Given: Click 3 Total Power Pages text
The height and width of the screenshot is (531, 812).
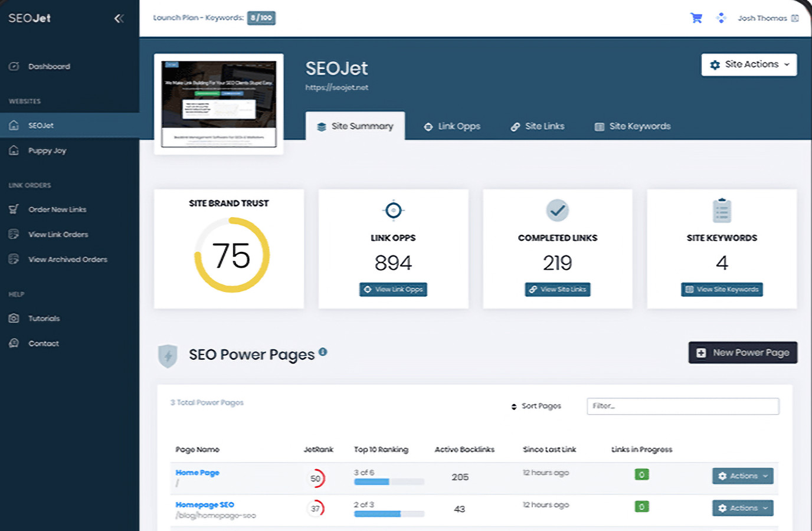Looking at the screenshot, I should (207, 402).
